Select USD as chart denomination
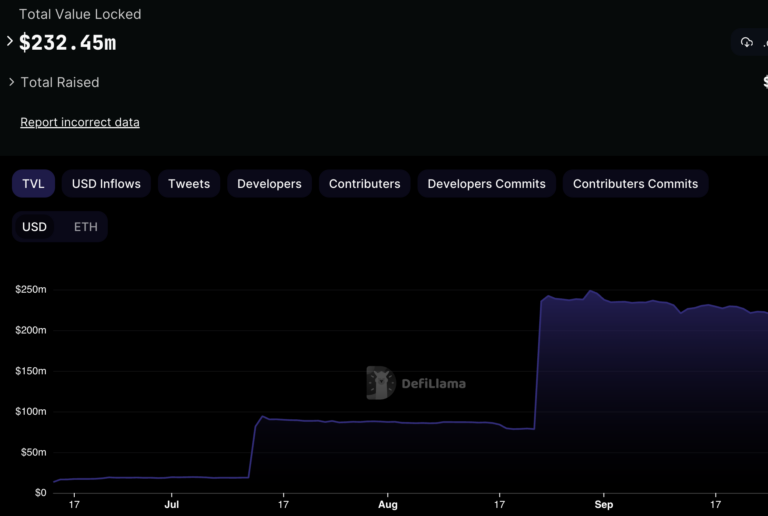Viewport: 768px width, 516px height. click(35, 227)
